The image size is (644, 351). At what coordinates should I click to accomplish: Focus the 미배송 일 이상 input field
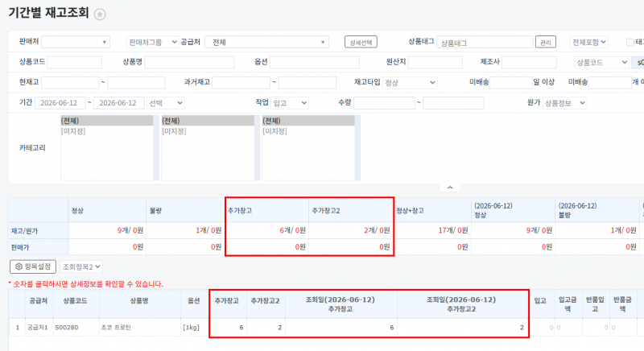point(511,82)
